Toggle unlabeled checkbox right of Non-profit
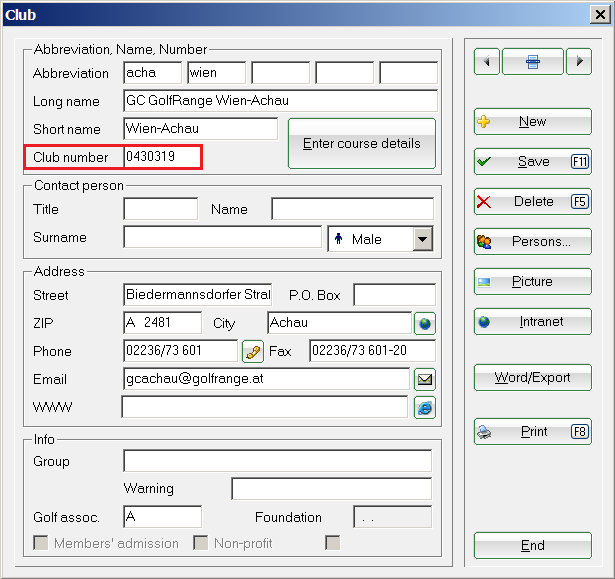 pyautogui.click(x=333, y=543)
